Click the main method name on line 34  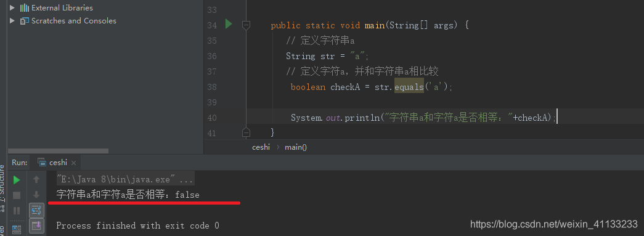[374, 25]
